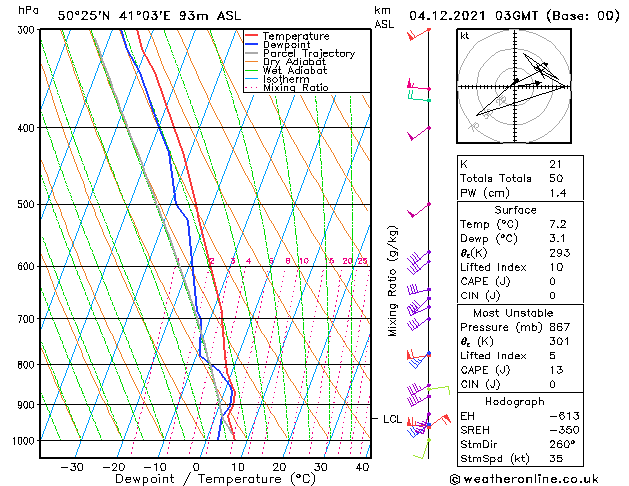Click the wind barb at 400 hPa
The image size is (629, 486).
419,134
